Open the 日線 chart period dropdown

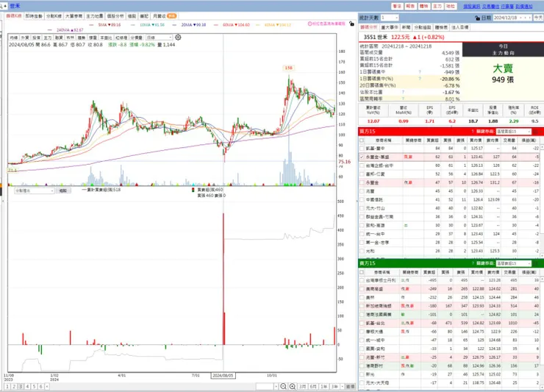tap(159, 38)
